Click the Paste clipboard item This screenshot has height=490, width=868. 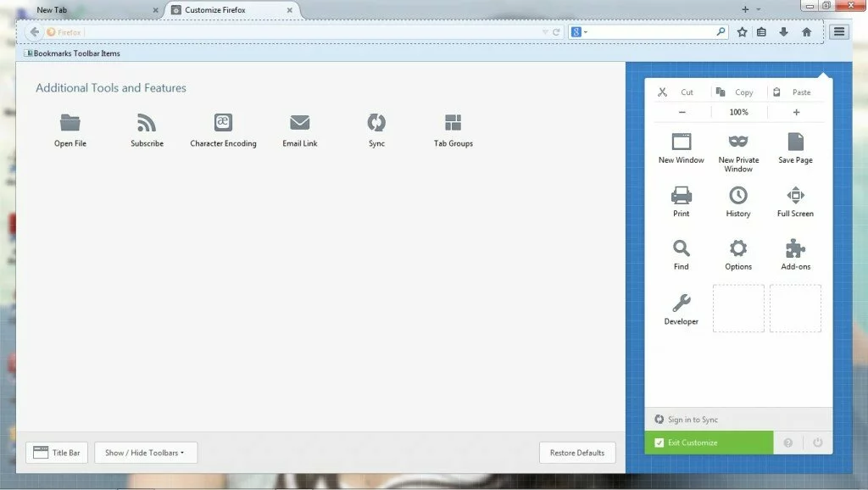[x=793, y=92]
